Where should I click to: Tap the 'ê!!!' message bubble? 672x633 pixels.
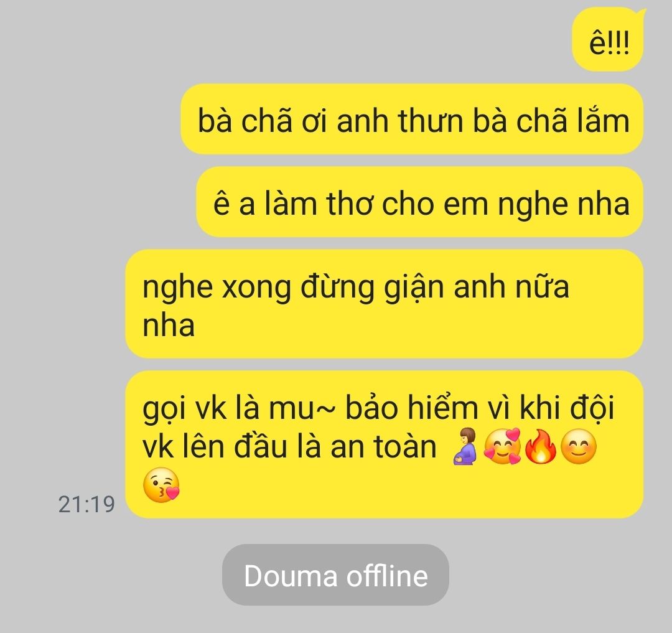click(x=608, y=40)
